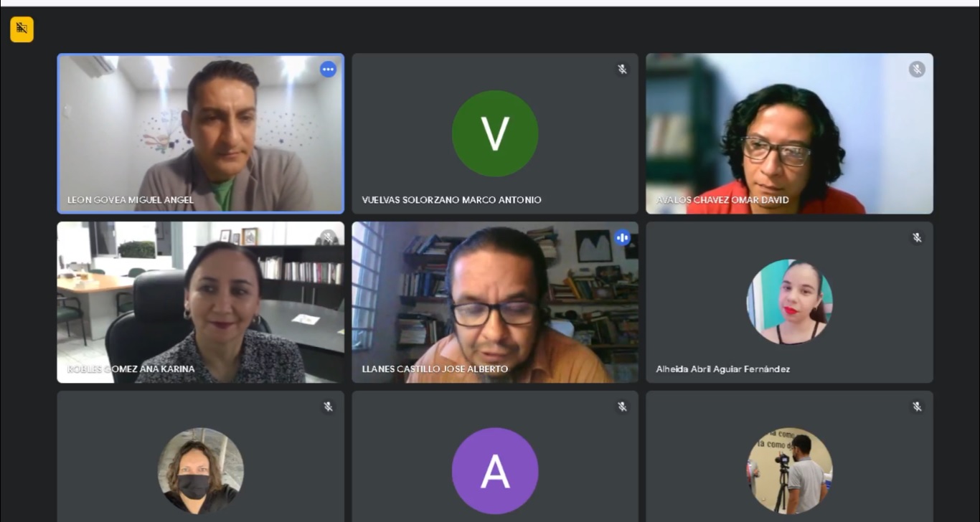Select the purple A avatar circle
This screenshot has height=522, width=980.
495,471
